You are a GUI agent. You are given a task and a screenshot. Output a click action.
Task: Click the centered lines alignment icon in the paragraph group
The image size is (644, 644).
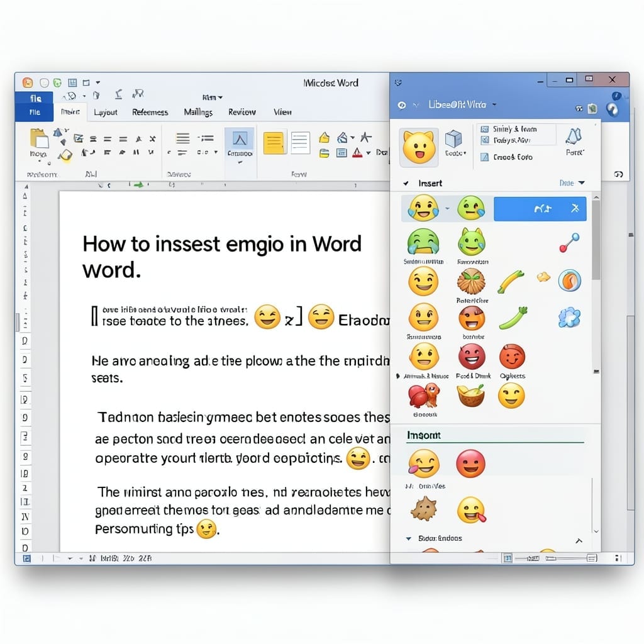point(183,138)
